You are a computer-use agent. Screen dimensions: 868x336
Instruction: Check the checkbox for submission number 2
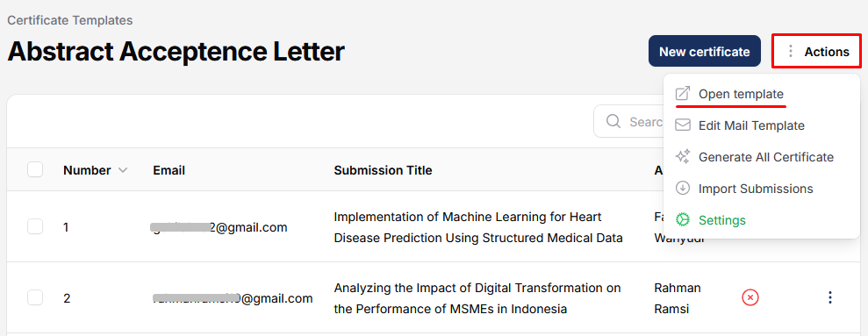[x=35, y=297]
